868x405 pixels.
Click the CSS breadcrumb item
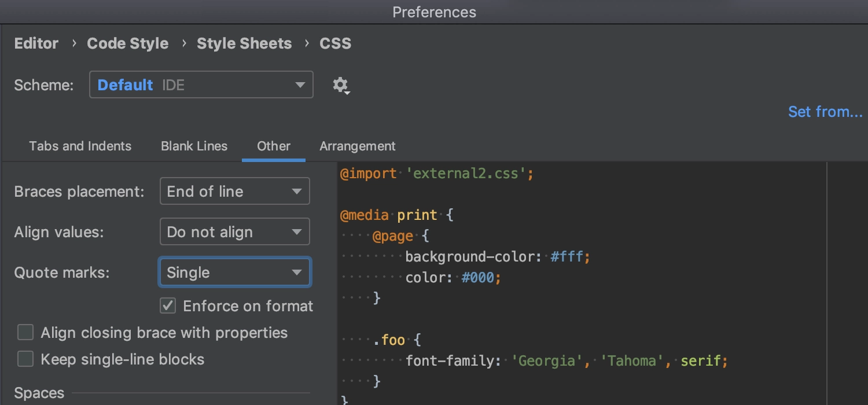click(x=336, y=43)
